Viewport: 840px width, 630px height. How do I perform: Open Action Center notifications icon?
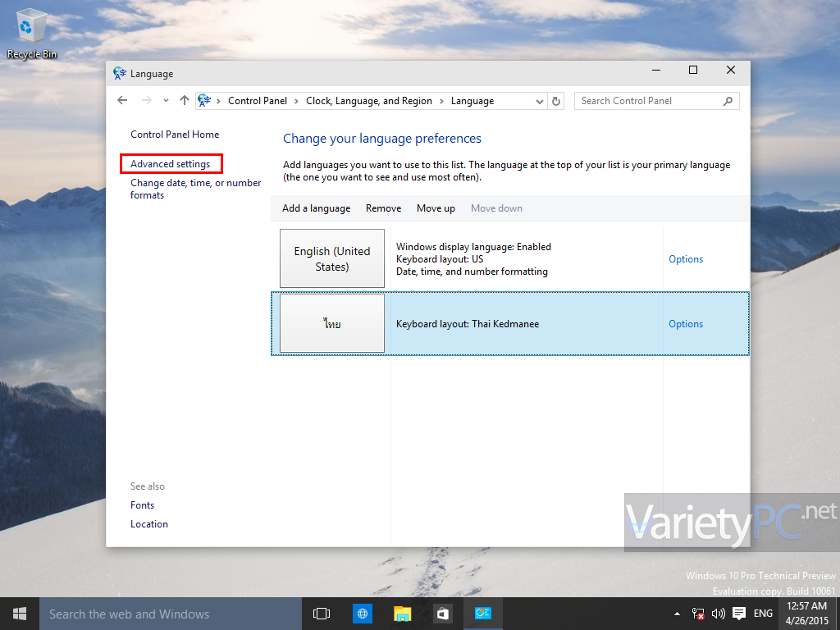[739, 614]
